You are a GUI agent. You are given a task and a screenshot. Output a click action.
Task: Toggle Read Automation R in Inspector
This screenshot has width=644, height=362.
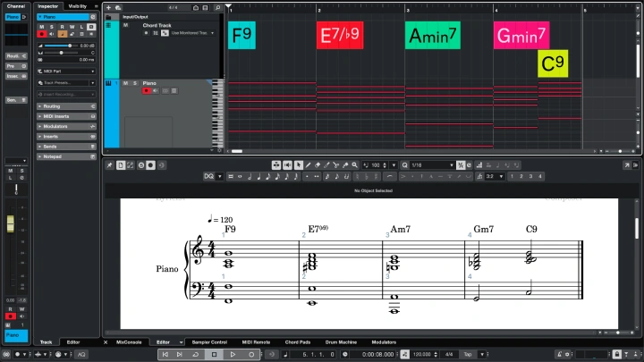click(62, 27)
